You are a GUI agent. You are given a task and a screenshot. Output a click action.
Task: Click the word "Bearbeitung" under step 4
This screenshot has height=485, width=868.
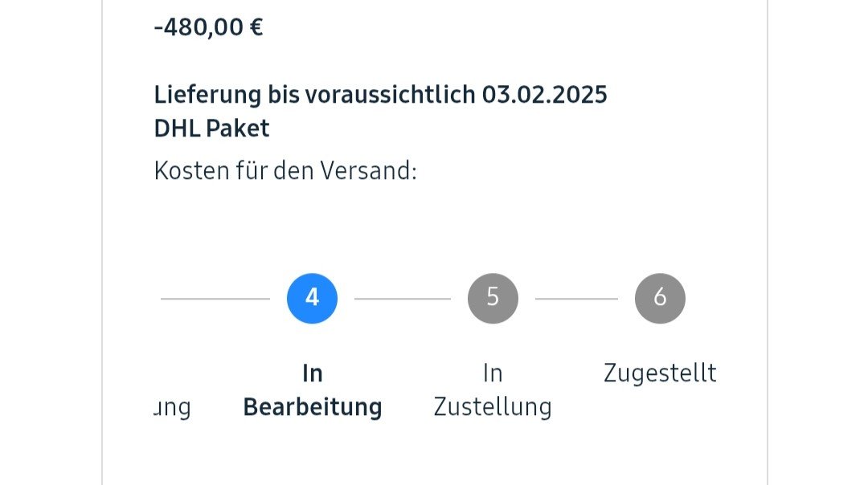pos(312,407)
